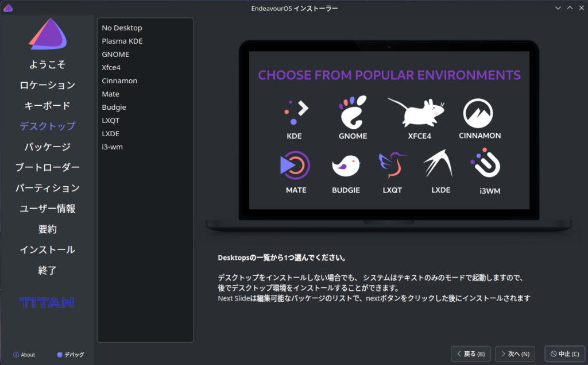Click the MATE logo icon
Image resolution: width=588 pixels, height=365 pixels.
(x=295, y=166)
